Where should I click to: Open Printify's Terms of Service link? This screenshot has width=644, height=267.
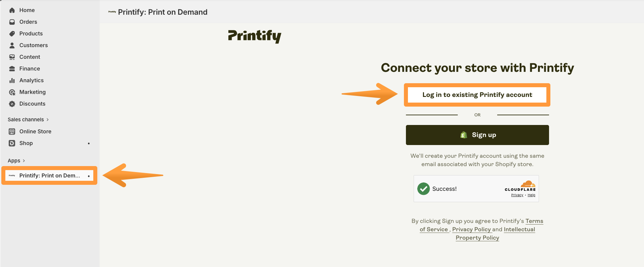coord(534,221)
